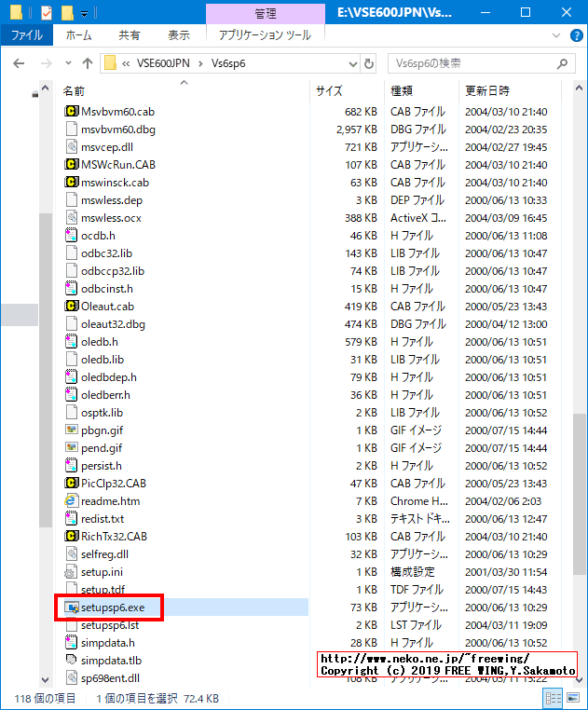
Task: Open the quick access toolbar dropdown
Action: [84, 14]
